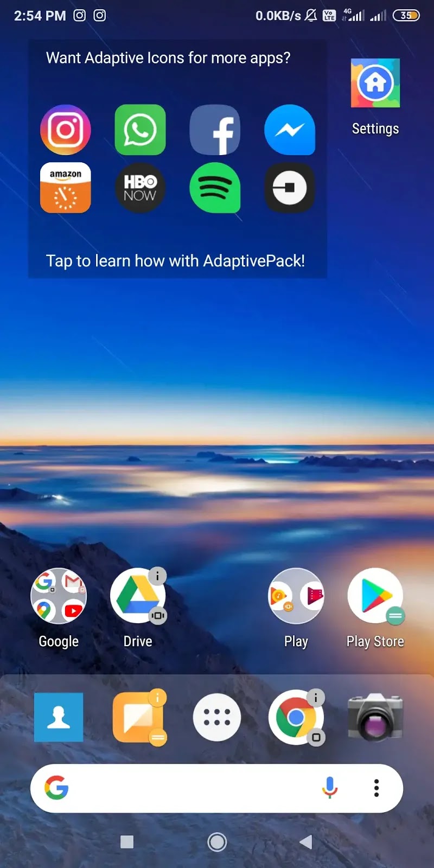This screenshot has height=868, width=434.
Task: Tap the battery indicator in status bar
Action: 406,16
